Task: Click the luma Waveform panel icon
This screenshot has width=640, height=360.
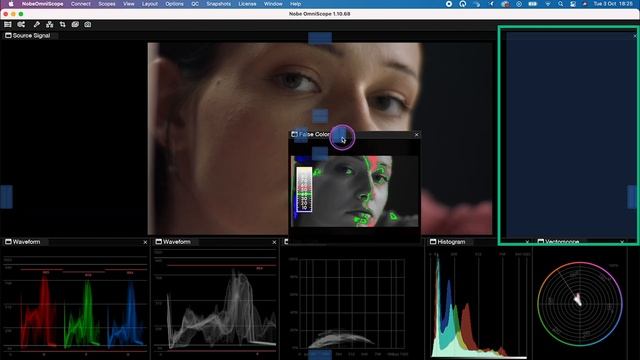Action: (159, 242)
